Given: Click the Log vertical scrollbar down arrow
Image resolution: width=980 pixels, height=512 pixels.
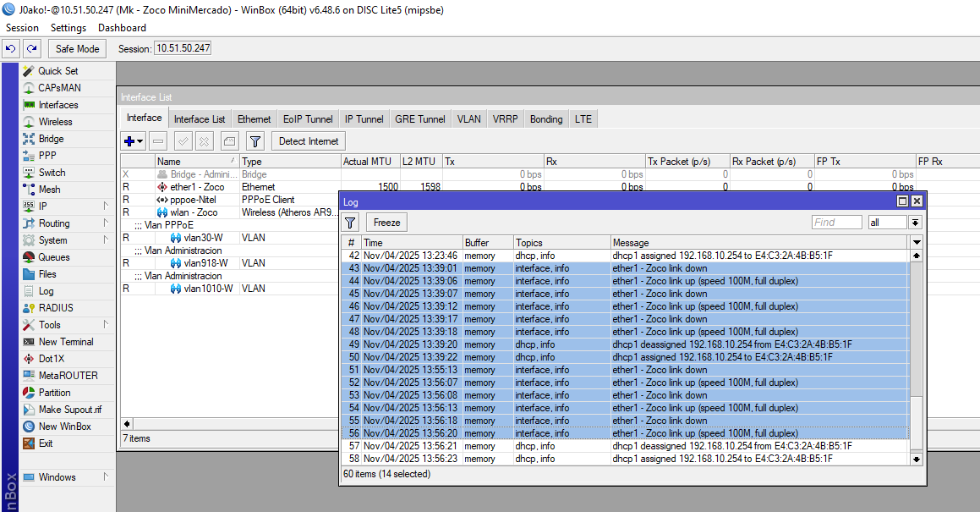Looking at the screenshot, I should pos(916,459).
